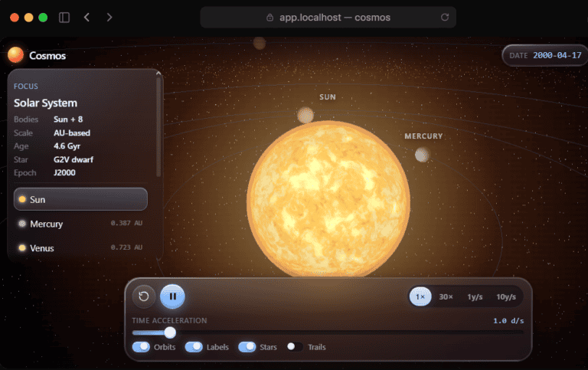Click the Cosmos logo orb icon
Viewport: 588px width, 370px height.
(15, 55)
